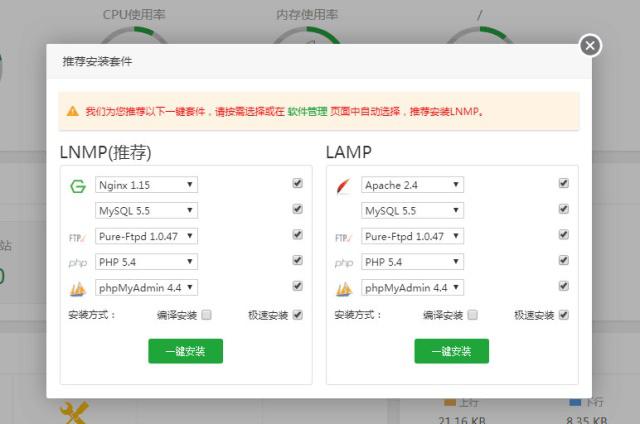
Task: Click the LNMP(推荐) heading
Action: 106,152
